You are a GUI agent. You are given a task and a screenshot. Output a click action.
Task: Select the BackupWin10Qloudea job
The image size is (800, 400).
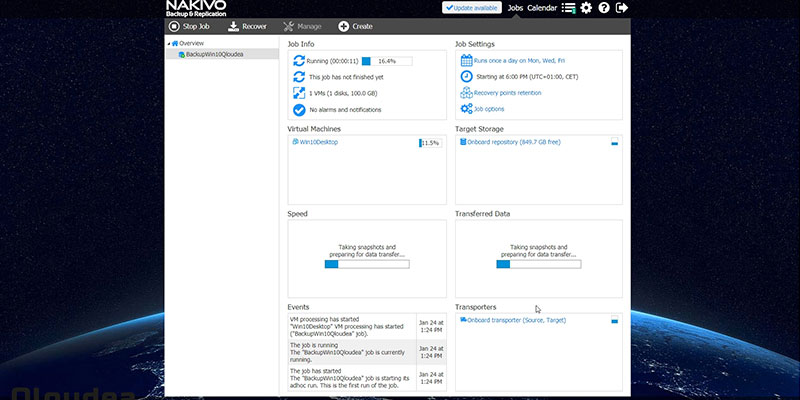pyautogui.click(x=214, y=54)
